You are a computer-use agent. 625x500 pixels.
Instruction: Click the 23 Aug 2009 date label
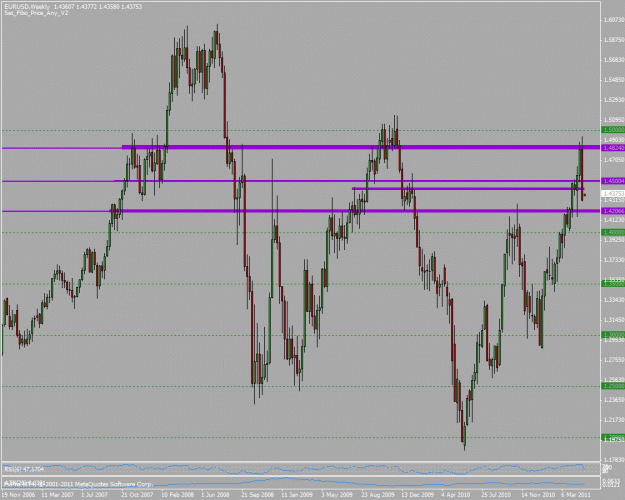pyautogui.click(x=377, y=495)
